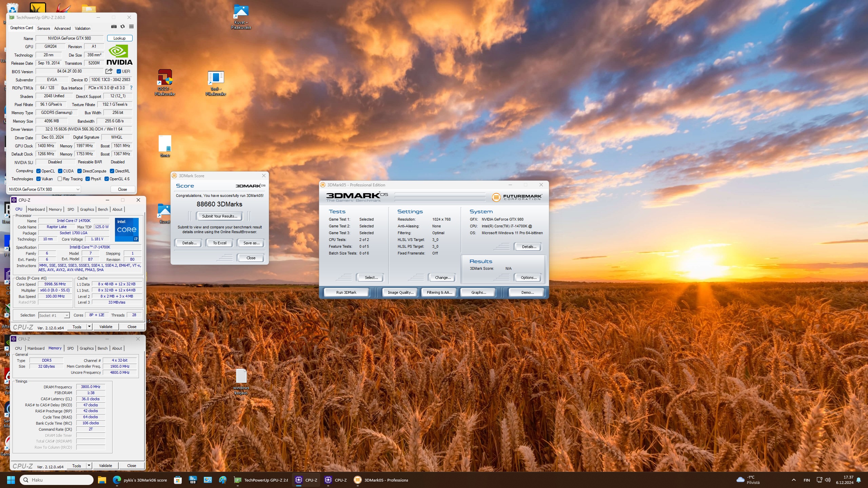
Task: Open Tools dropdown arrow in upper CPU-Z
Action: 89,327
